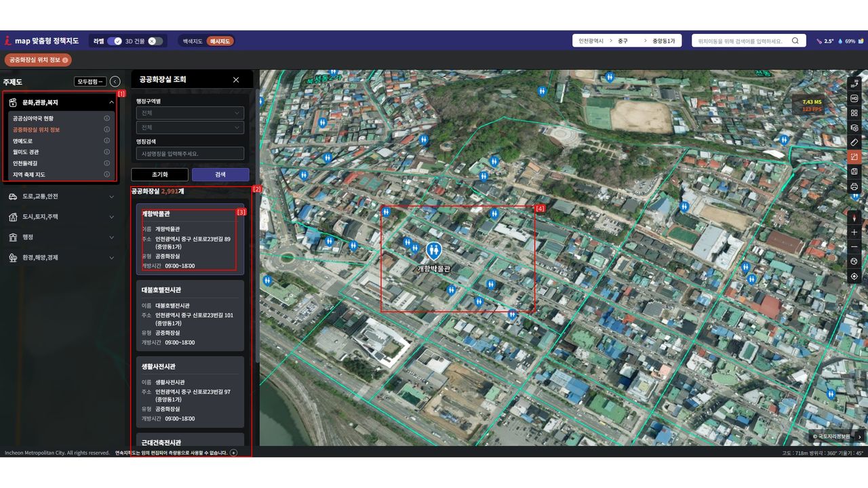Screen dimensions: 868x488
Task: Open the first 행정구역별 dropdown
Action: click(x=190, y=113)
